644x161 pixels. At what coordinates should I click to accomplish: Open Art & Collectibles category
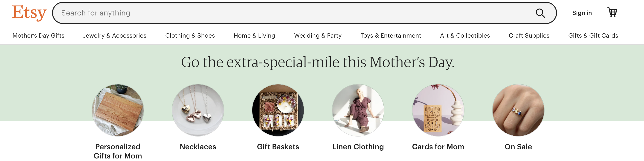click(x=465, y=36)
